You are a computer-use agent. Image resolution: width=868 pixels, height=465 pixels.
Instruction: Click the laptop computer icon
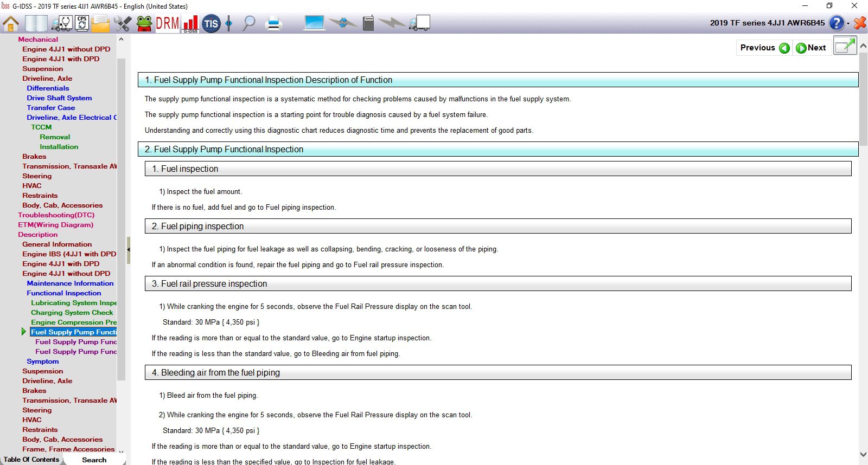tap(314, 23)
